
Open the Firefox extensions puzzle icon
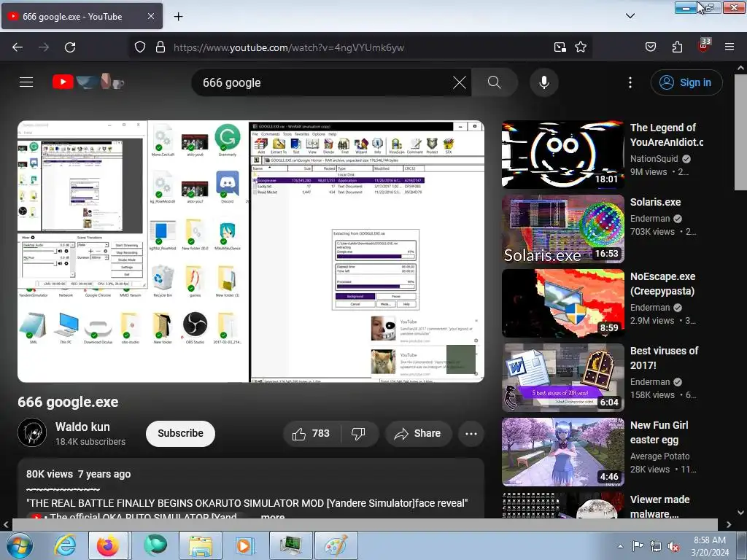(x=677, y=47)
